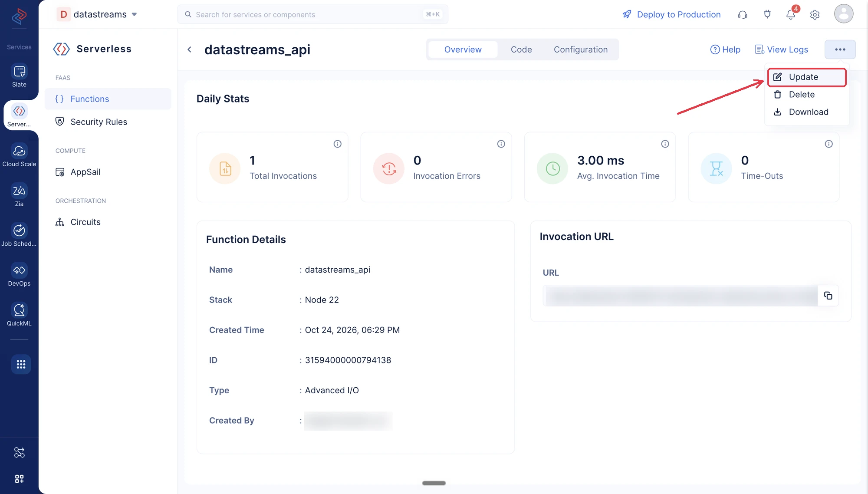The image size is (868, 494).
Task: Open user profile avatar
Action: (x=843, y=14)
